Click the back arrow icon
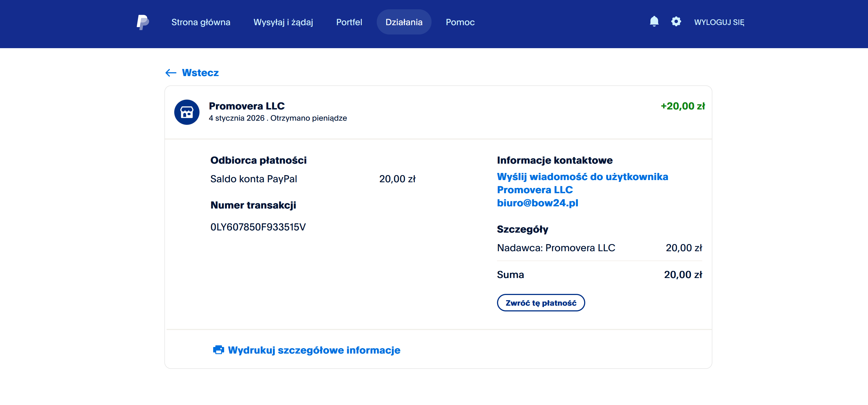This screenshot has width=868, height=405. coord(171,73)
